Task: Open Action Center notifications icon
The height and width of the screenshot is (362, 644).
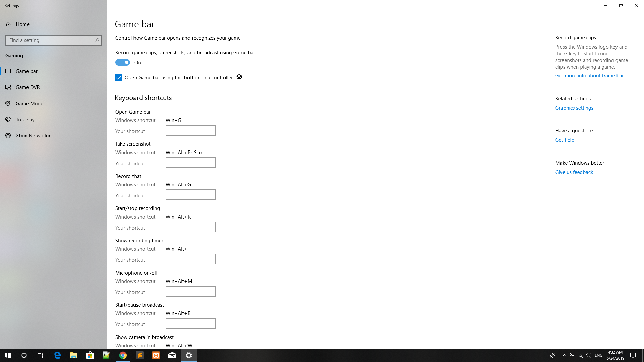Action: click(633, 355)
